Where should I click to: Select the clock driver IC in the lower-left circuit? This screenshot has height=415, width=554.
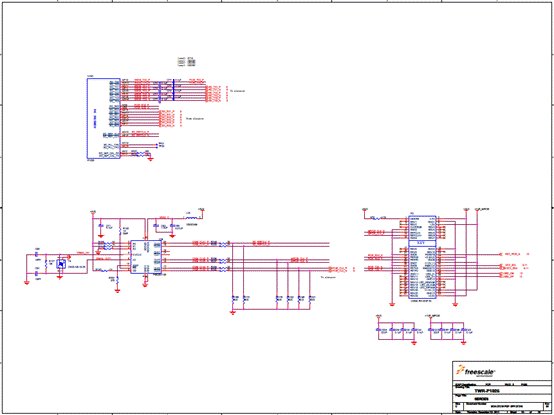click(x=146, y=257)
